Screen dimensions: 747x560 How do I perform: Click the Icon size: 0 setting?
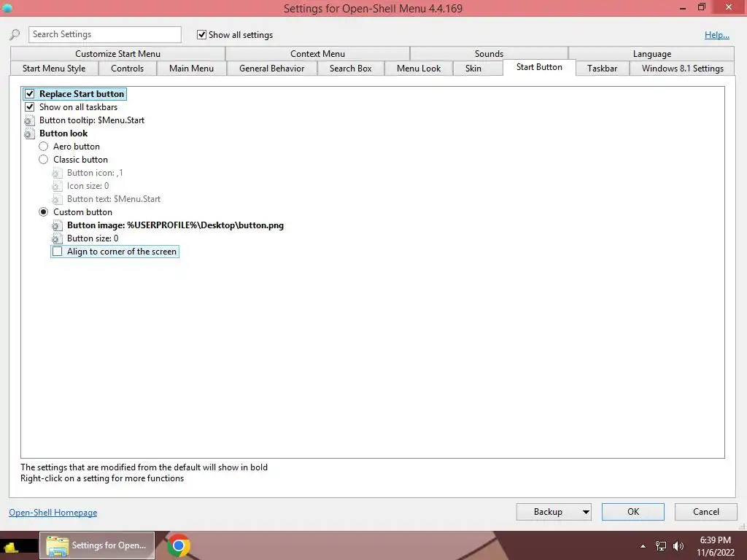[88, 186]
